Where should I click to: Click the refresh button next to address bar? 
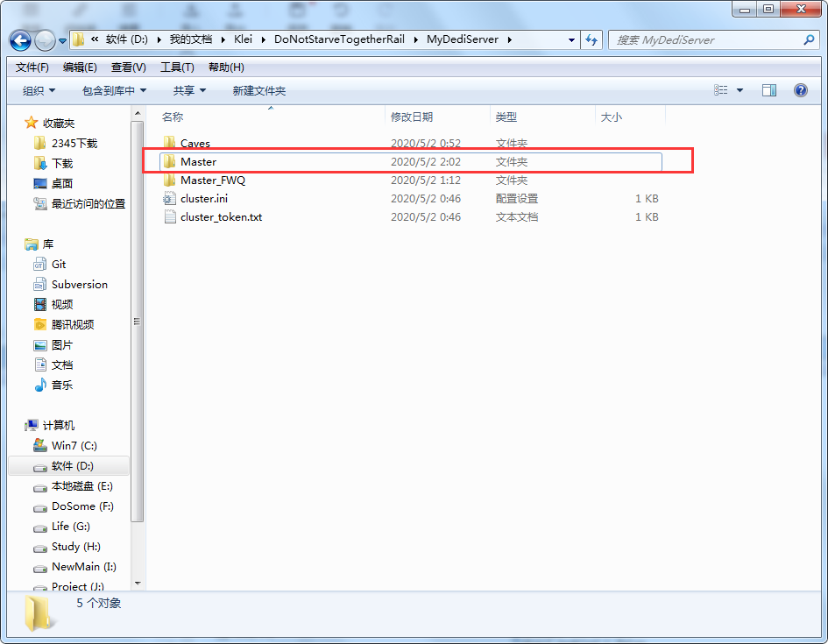tap(591, 39)
